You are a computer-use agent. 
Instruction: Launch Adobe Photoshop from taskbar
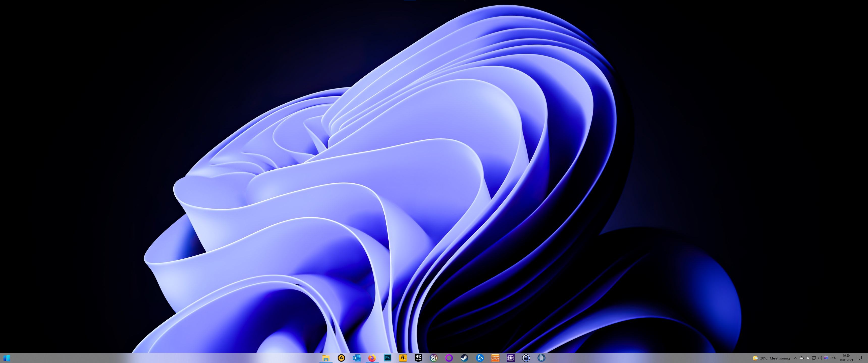click(x=388, y=358)
